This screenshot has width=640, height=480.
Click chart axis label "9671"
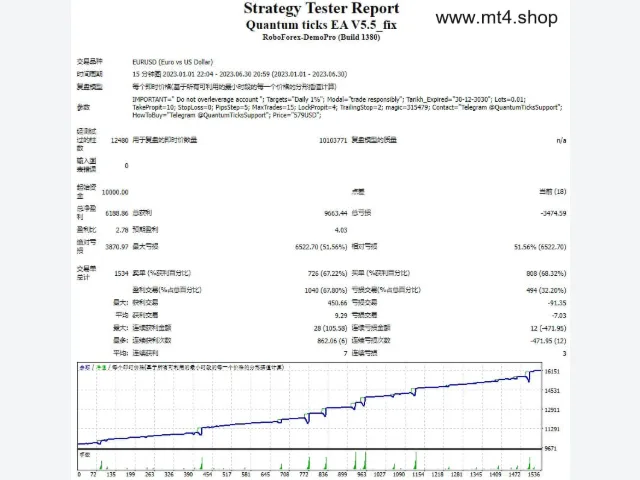tap(551, 449)
